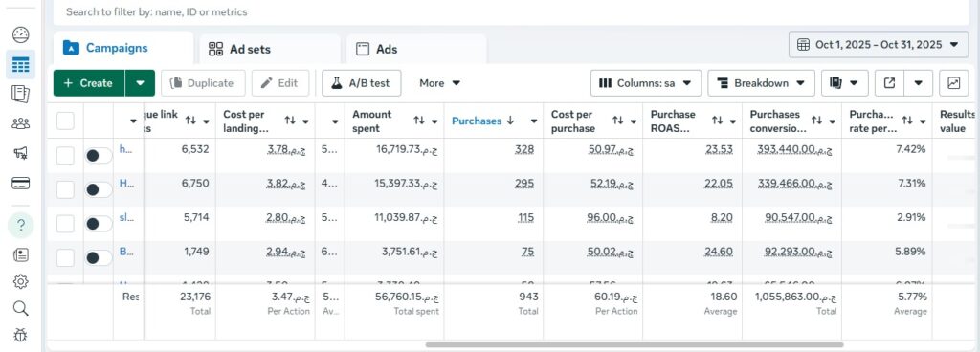Viewport: 980px width, 352px height.
Task: Click the horizontal scrollbar below the table
Action: point(635,344)
